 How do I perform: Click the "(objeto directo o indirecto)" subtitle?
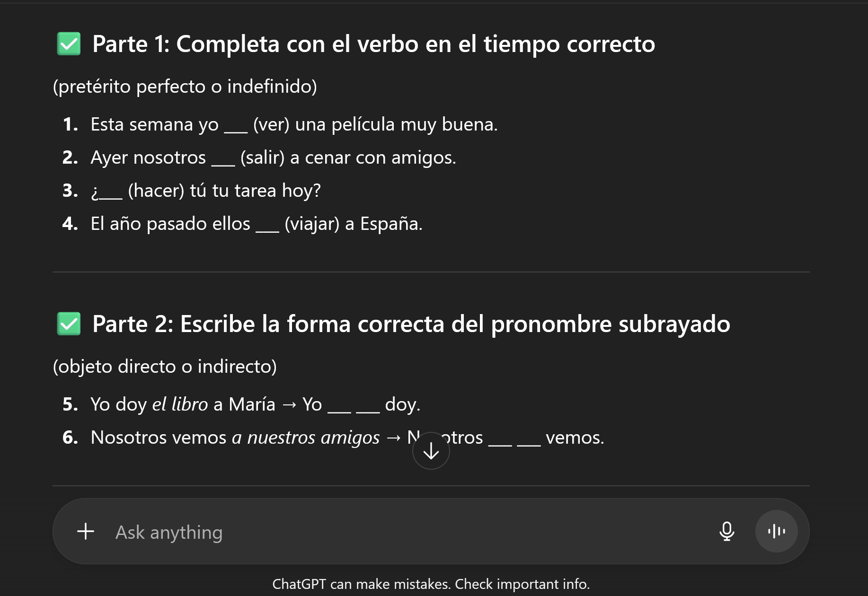coord(165,367)
